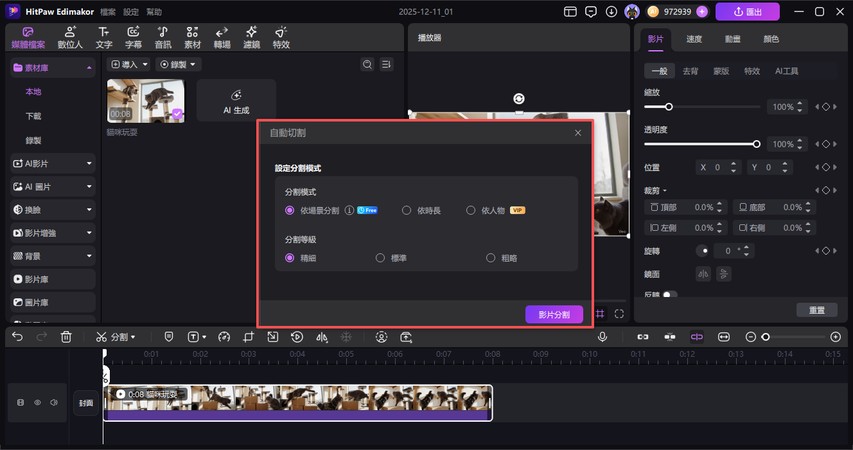Open the 轉場 transitions panel

point(222,38)
